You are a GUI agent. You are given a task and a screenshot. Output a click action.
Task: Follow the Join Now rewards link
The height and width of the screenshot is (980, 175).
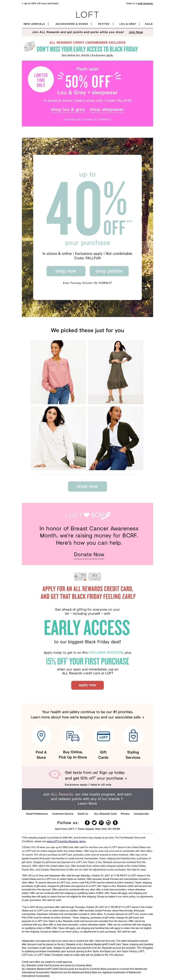136,32
